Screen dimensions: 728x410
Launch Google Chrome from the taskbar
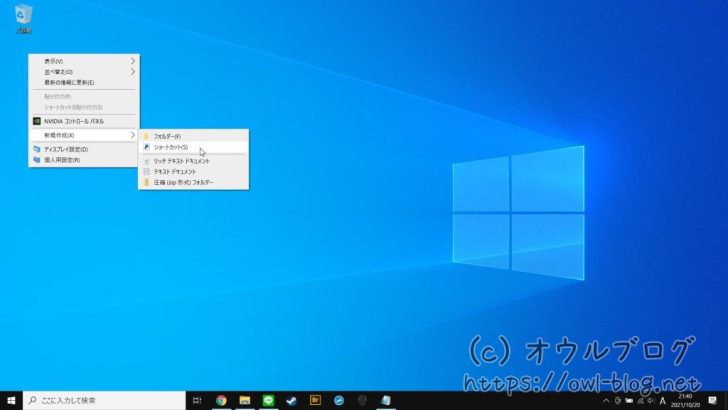pyautogui.click(x=221, y=399)
